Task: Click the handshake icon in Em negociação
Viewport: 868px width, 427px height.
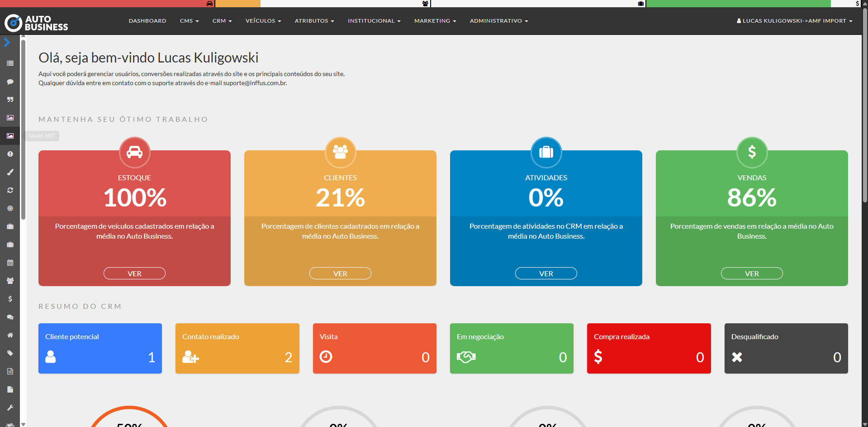Action: coord(466,357)
